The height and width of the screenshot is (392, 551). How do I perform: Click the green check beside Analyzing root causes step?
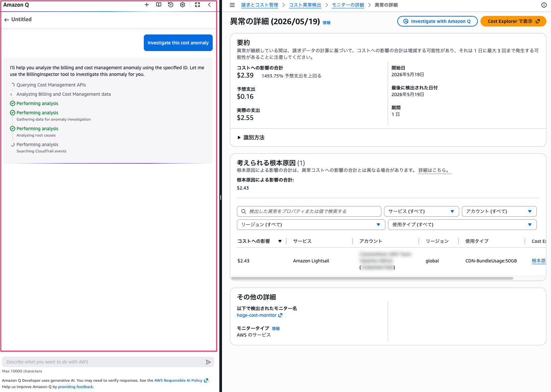click(13, 129)
